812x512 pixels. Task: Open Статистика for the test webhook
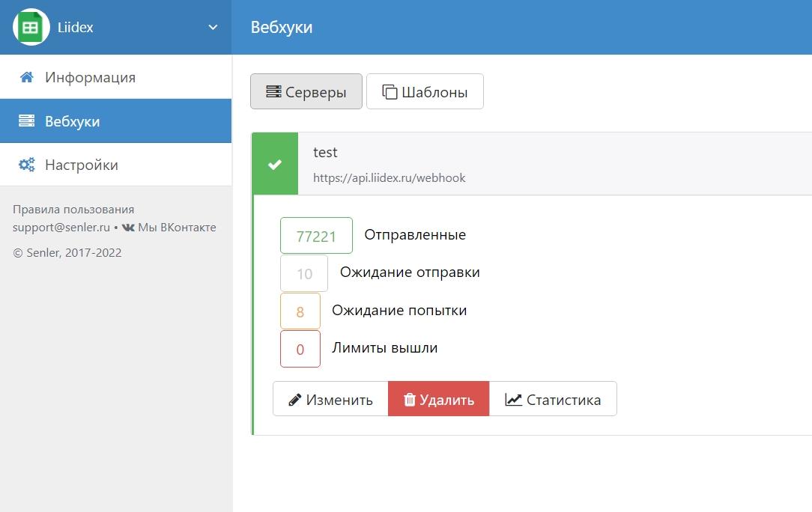click(x=553, y=399)
